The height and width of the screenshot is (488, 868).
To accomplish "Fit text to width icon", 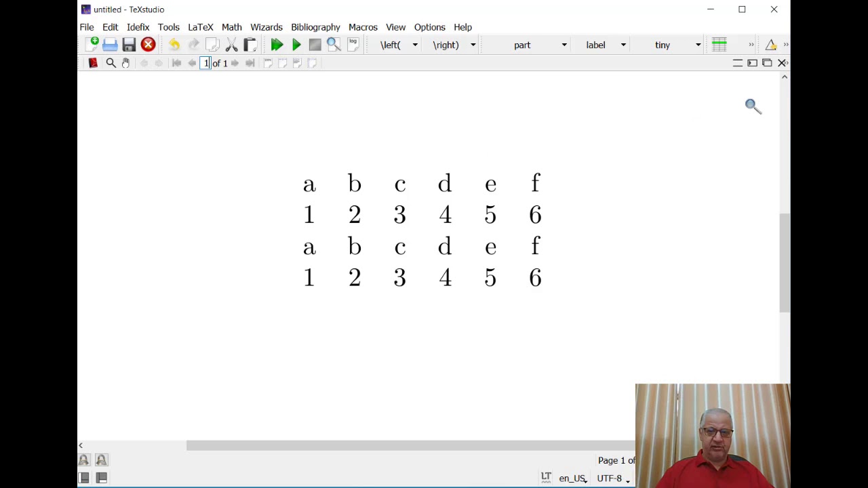I will (x=298, y=63).
